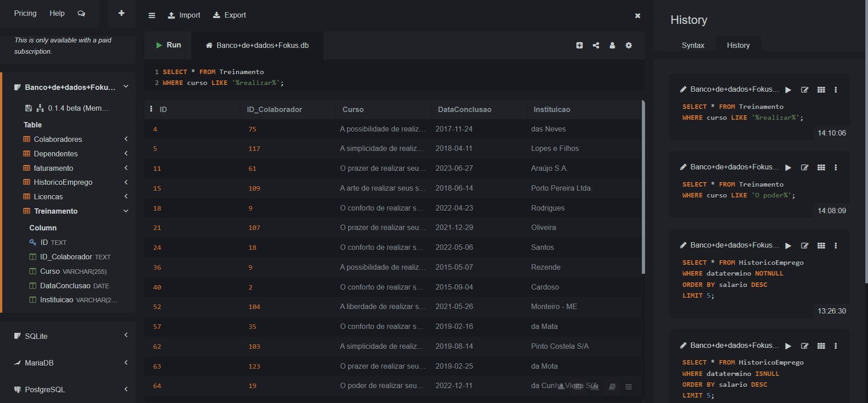
Task: Click the Import button
Action: (x=184, y=15)
